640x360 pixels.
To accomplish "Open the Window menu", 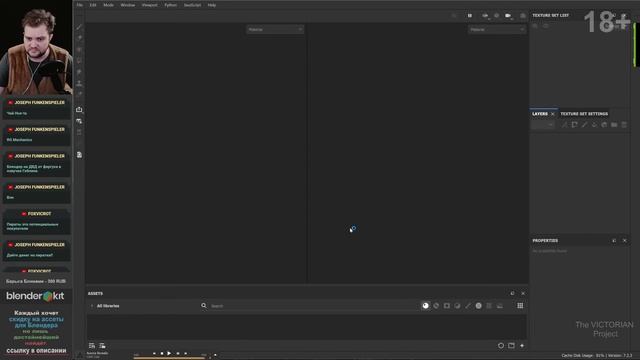I will pyautogui.click(x=127, y=5).
